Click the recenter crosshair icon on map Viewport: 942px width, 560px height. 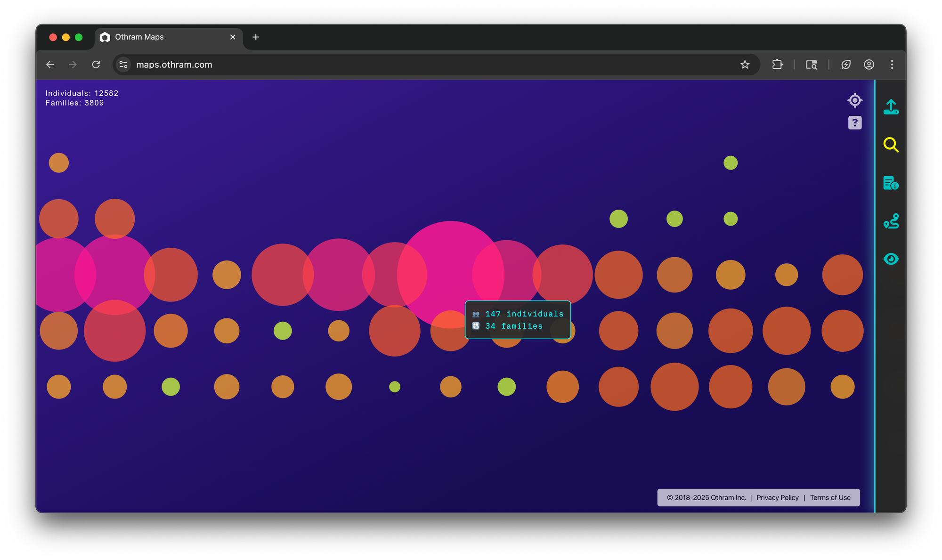point(854,100)
